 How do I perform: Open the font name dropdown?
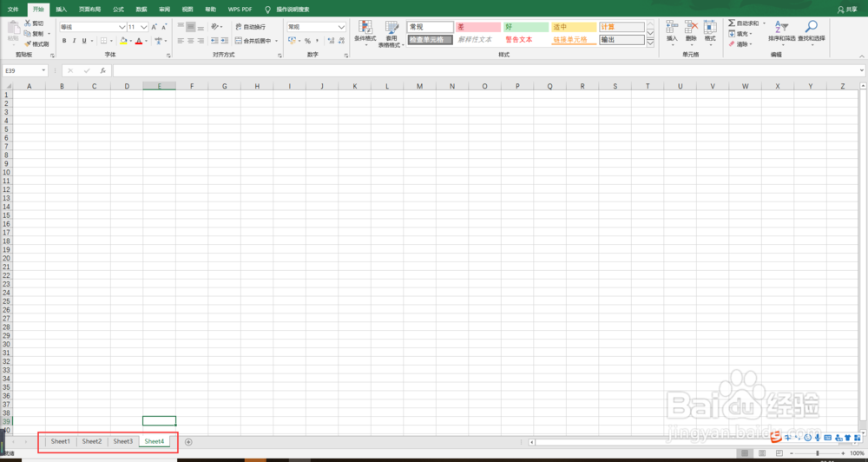click(x=122, y=27)
